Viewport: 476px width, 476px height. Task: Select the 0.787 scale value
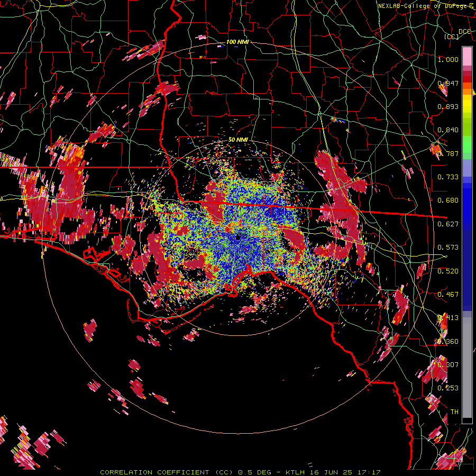pyautogui.click(x=448, y=153)
